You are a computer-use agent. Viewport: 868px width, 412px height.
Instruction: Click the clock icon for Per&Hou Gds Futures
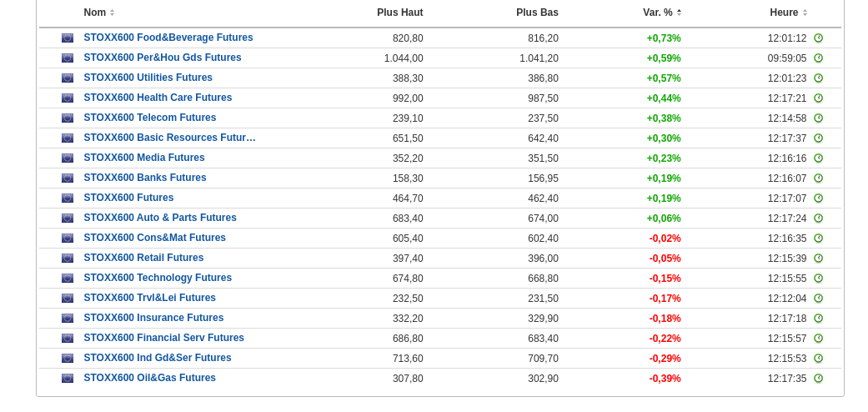818,58
